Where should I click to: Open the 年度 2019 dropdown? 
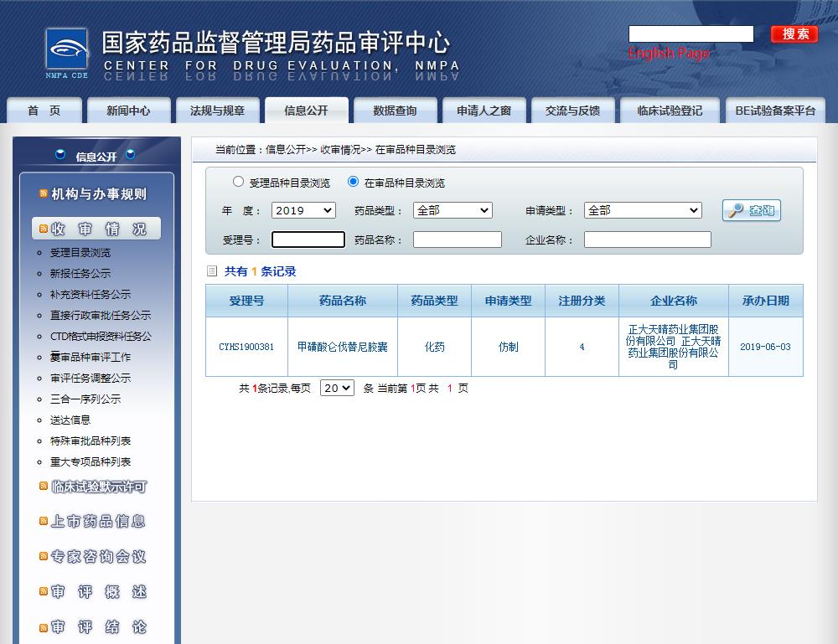(x=303, y=210)
